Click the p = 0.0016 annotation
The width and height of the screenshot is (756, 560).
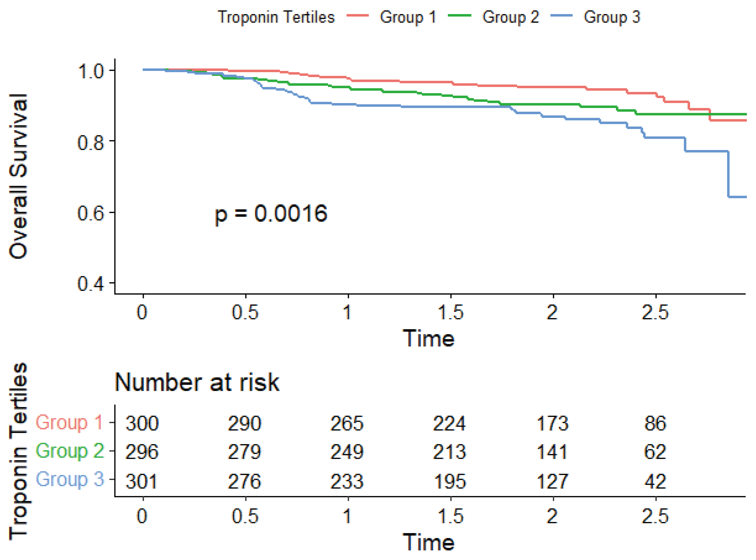click(x=271, y=214)
